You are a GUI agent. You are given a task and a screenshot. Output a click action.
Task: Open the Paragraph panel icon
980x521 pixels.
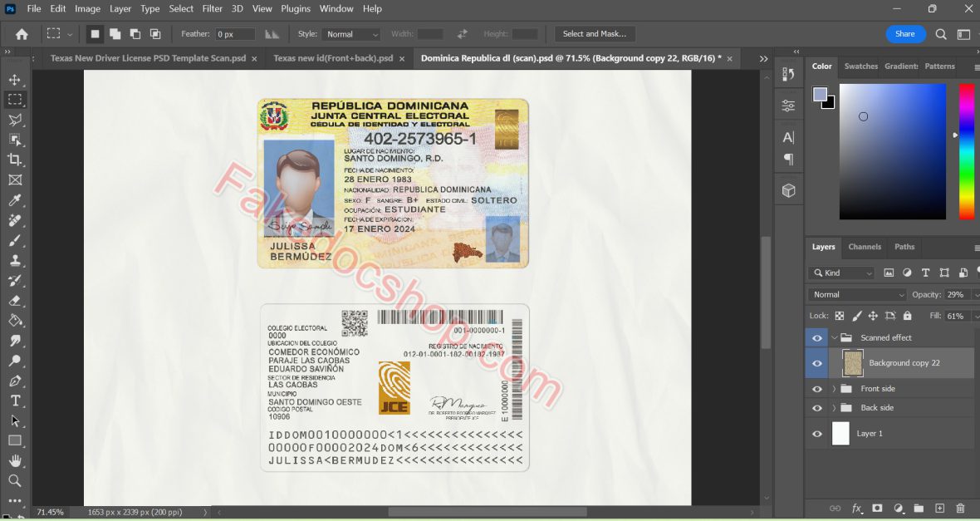[x=789, y=160]
